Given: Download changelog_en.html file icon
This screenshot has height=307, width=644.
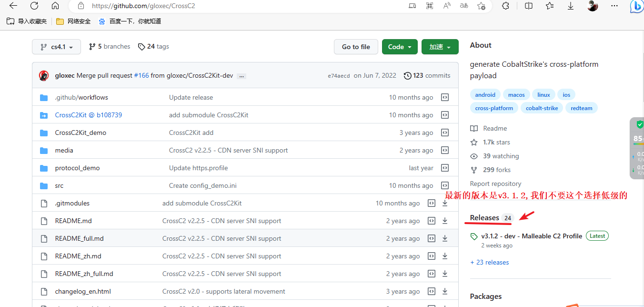Looking at the screenshot, I should tap(445, 291).
